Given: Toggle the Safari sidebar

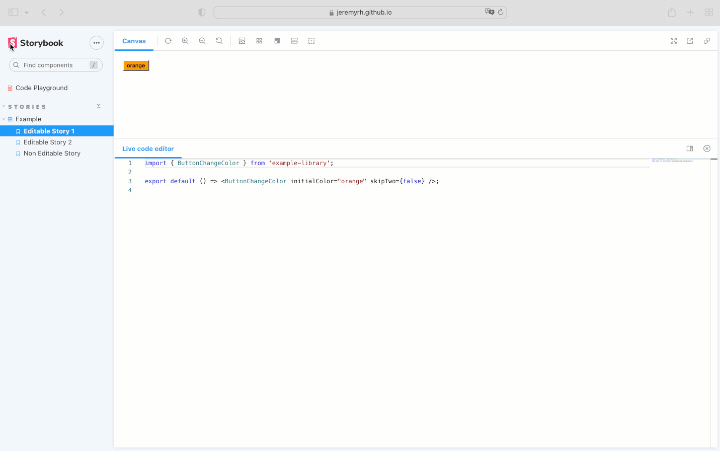Looking at the screenshot, I should 13,12.
